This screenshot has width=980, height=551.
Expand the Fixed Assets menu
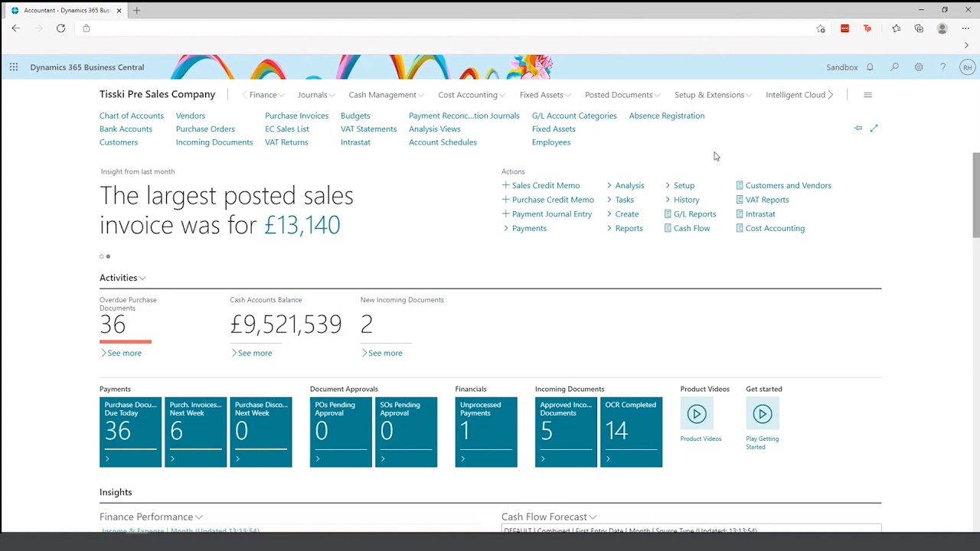(546, 95)
